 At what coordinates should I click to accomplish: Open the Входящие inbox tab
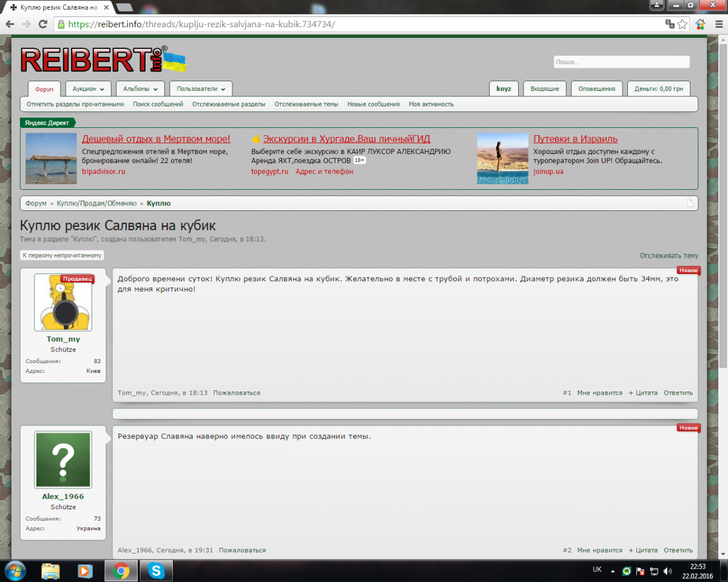[544, 89]
